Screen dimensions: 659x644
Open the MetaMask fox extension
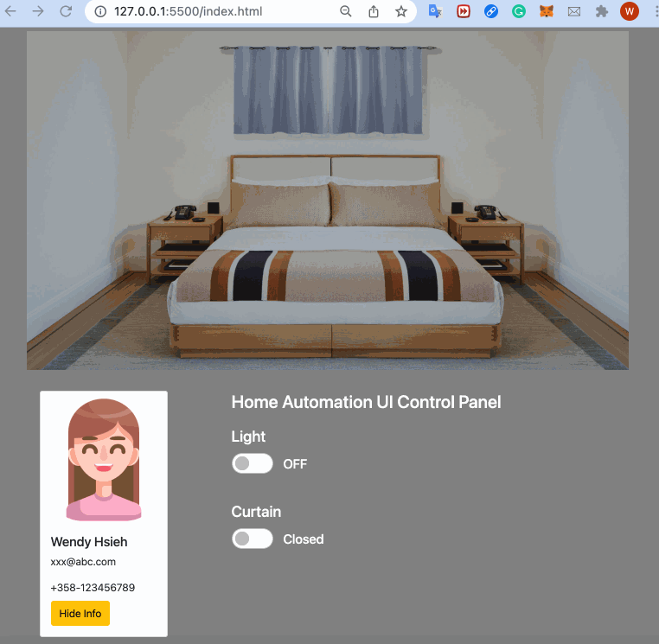(547, 11)
